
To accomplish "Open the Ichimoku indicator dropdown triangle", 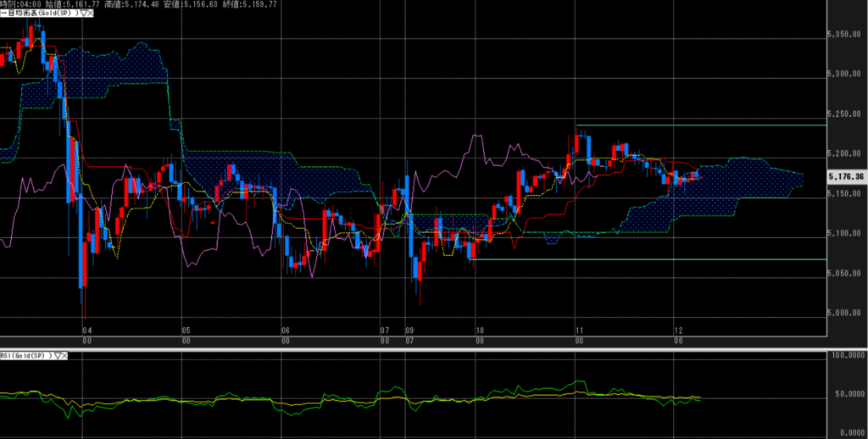I will point(82,14).
